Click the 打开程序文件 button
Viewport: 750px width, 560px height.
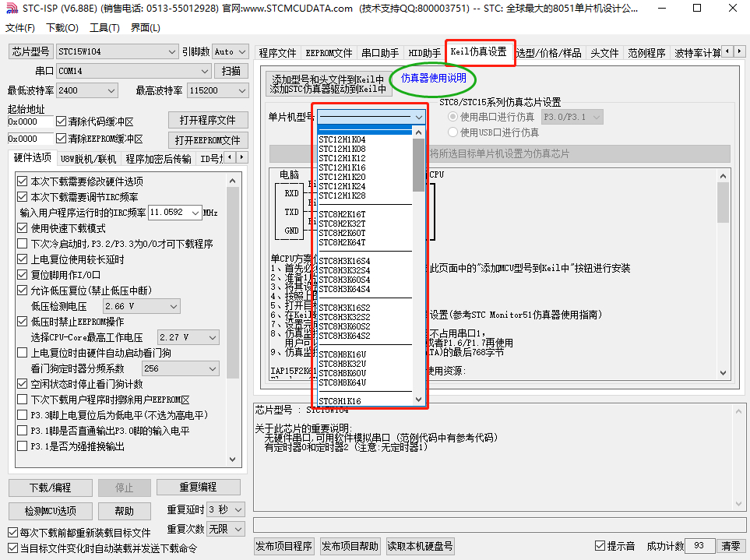(x=208, y=120)
